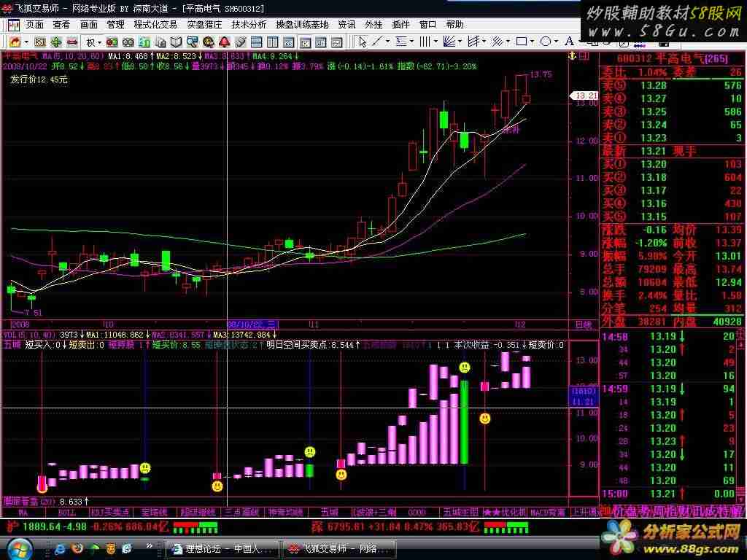Image resolution: width=747 pixels, height=560 pixels.
Task: Click the yellow anchor icon above price axis
Action: coord(572,55)
